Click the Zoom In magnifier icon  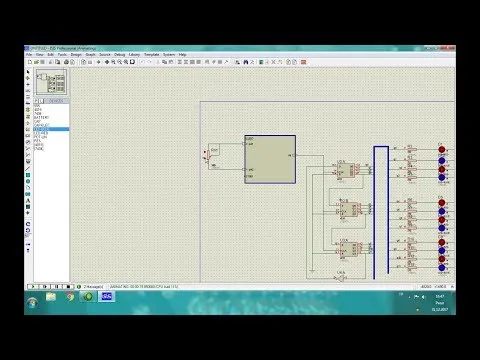113,62
